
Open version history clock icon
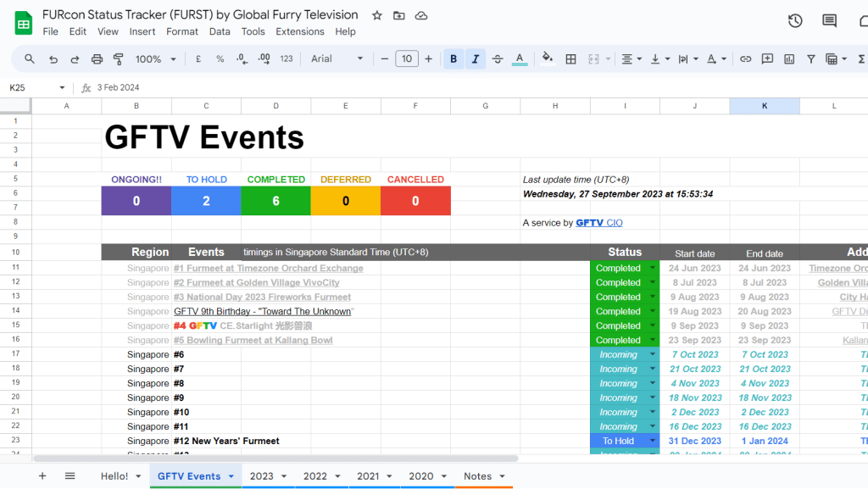[795, 21]
